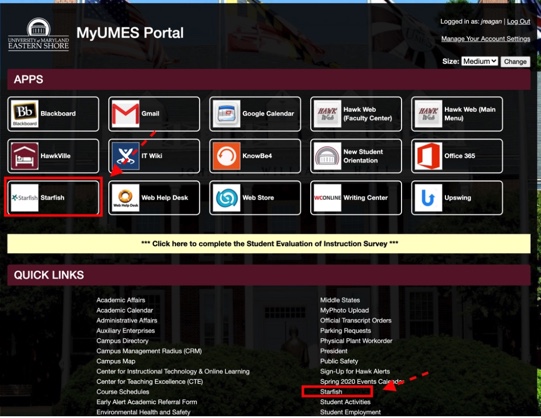The width and height of the screenshot is (541, 418).
Task: Open the Blackboard app icon
Action: 24,114
